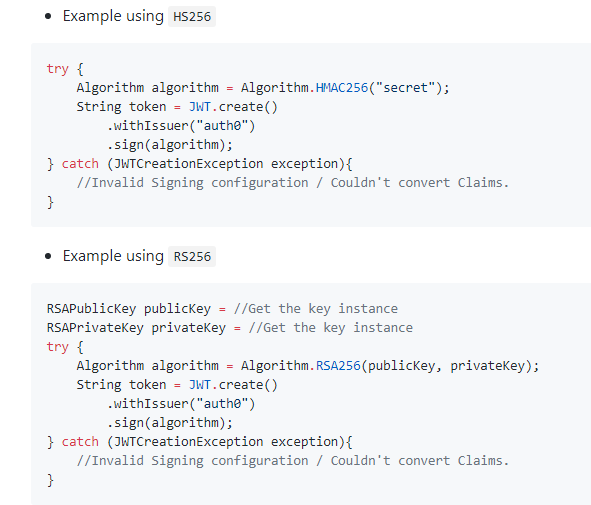Click the RS256 inline code label
The image size is (591, 505).
tap(192, 257)
